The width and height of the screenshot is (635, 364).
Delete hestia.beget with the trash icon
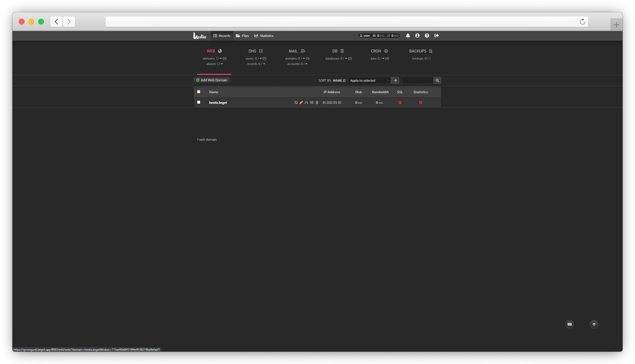click(317, 102)
